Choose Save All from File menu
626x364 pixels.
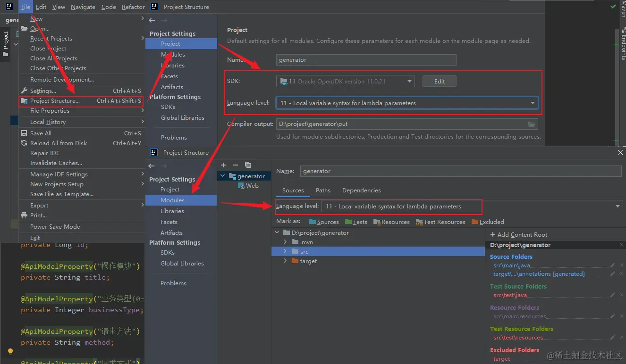coord(81,133)
